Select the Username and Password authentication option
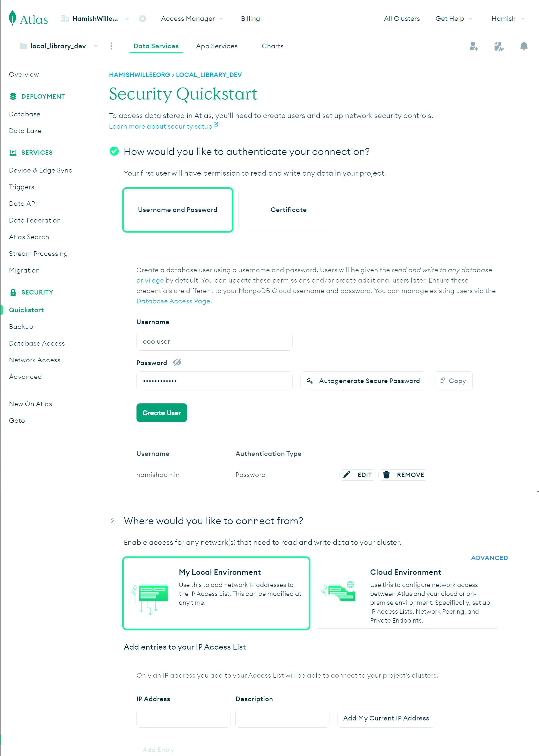 point(177,209)
